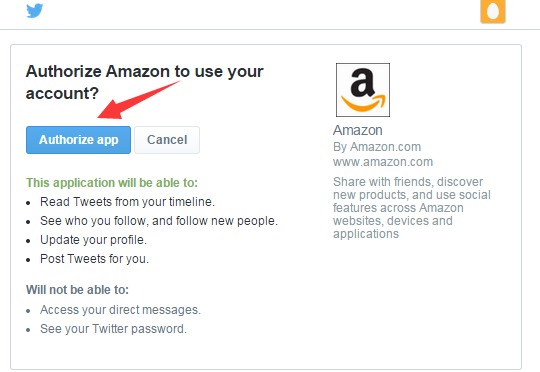
Task: Click the bullet before Access your direct messages
Action: pyautogui.click(x=28, y=311)
